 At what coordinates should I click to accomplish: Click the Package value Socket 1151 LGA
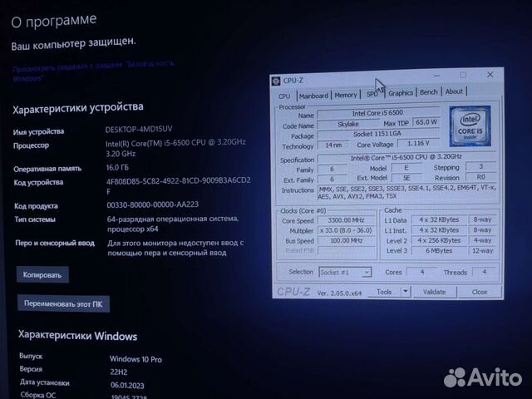[x=377, y=134]
